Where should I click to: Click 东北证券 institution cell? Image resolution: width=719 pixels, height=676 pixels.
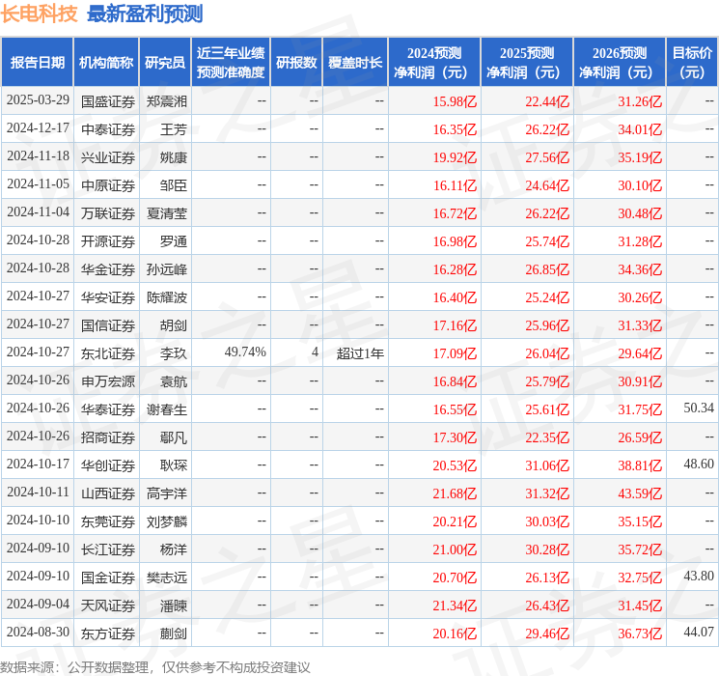coord(108,354)
